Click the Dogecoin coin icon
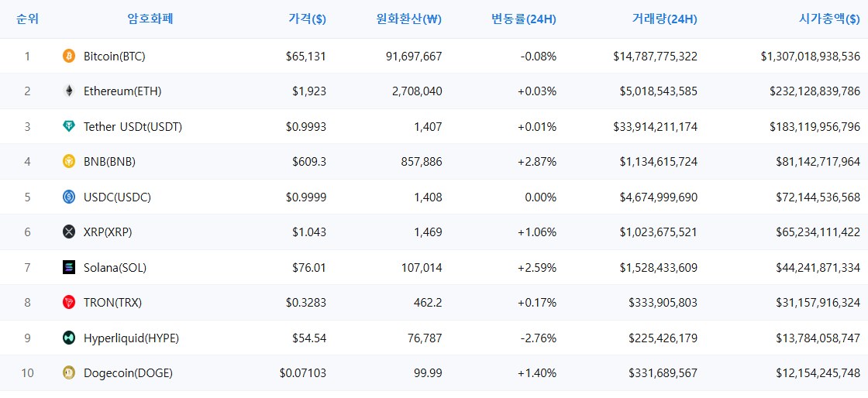This screenshot has height=398, width=868. point(69,373)
